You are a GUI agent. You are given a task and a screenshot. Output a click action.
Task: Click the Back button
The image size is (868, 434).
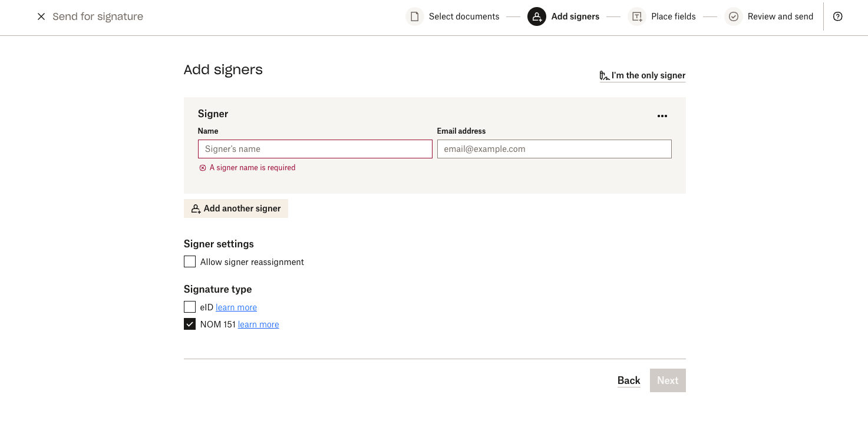tap(628, 380)
